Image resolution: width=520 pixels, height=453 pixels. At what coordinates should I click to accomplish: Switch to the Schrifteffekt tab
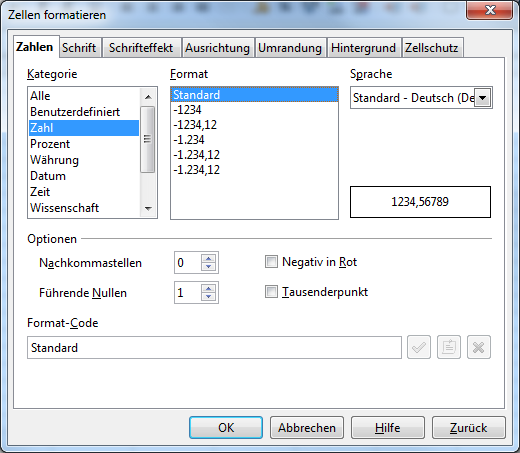coord(141,48)
